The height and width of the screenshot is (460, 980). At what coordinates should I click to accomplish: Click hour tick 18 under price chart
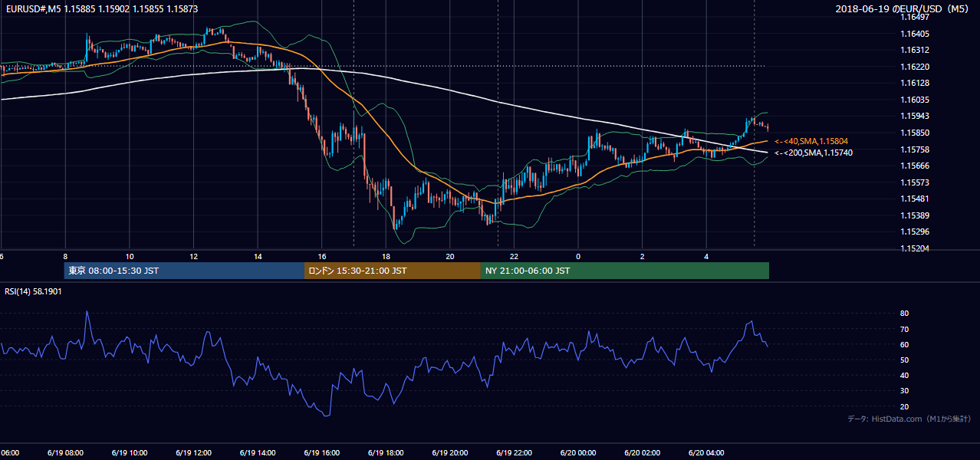pyautogui.click(x=386, y=256)
